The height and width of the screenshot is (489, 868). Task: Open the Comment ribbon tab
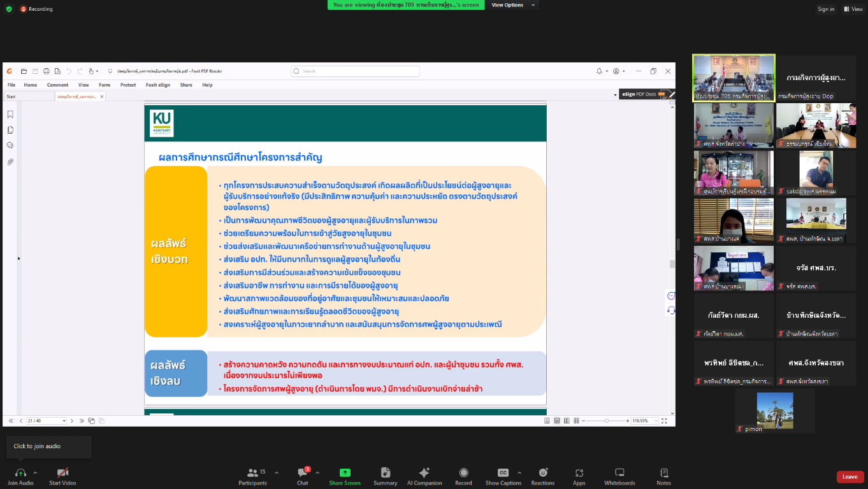(57, 85)
